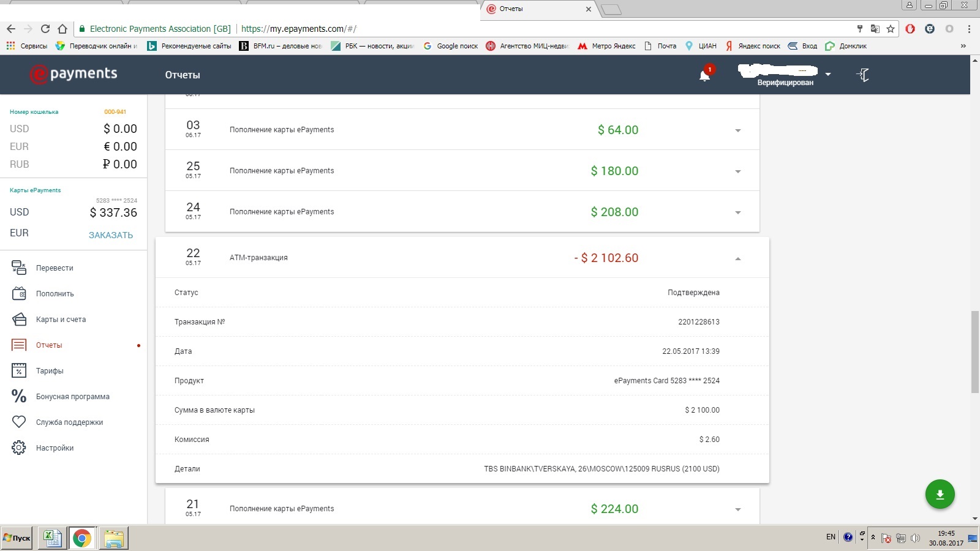Screen dimensions: 980x551
Task: Open the Домклик bookmark
Action: [x=846, y=46]
